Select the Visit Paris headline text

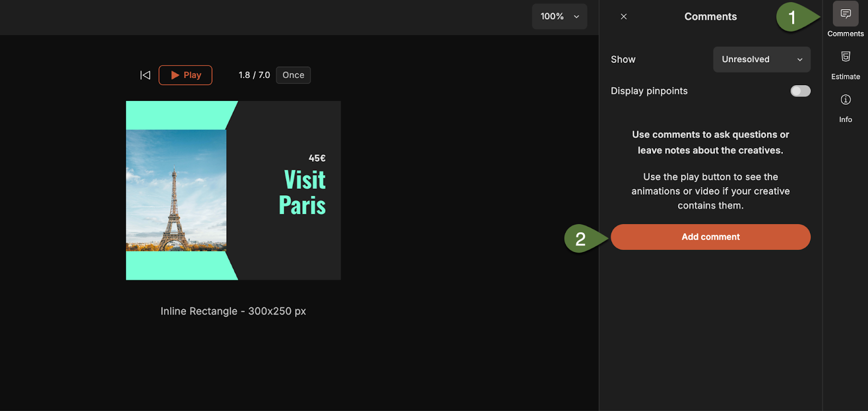[303, 192]
